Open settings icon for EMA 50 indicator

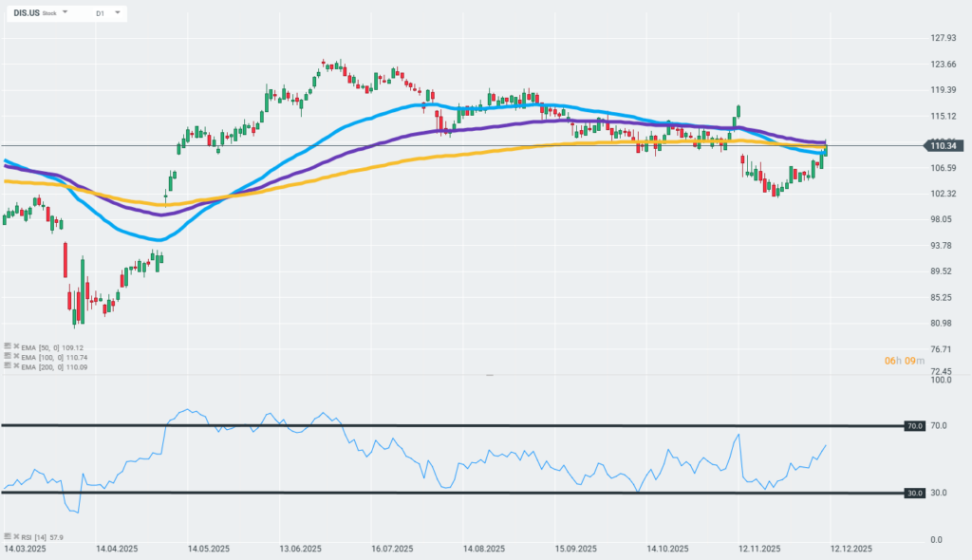point(8,346)
